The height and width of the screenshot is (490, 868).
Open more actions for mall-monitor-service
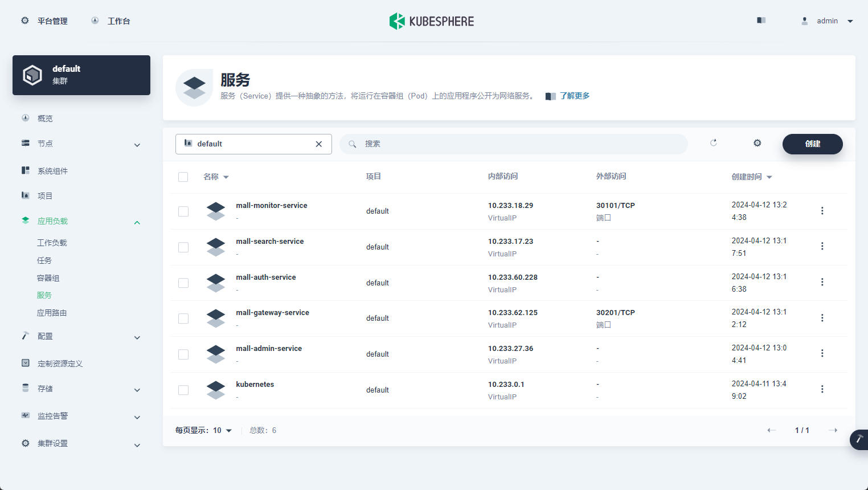(x=822, y=211)
